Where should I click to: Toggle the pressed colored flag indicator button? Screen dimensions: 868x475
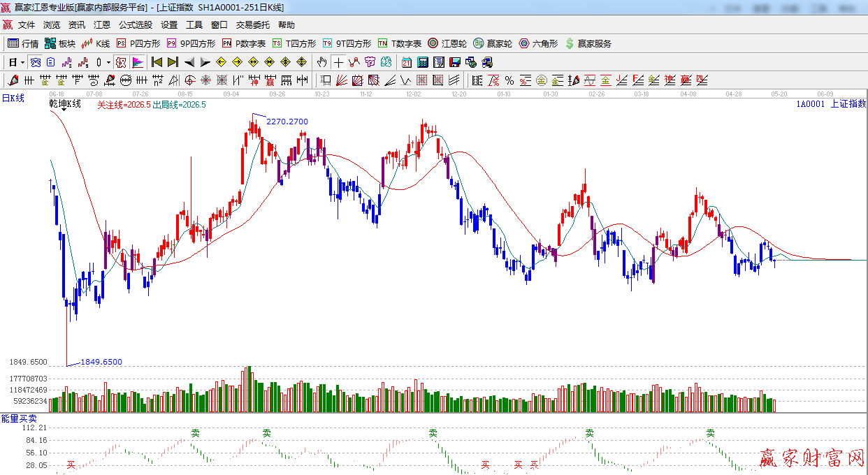(x=137, y=62)
